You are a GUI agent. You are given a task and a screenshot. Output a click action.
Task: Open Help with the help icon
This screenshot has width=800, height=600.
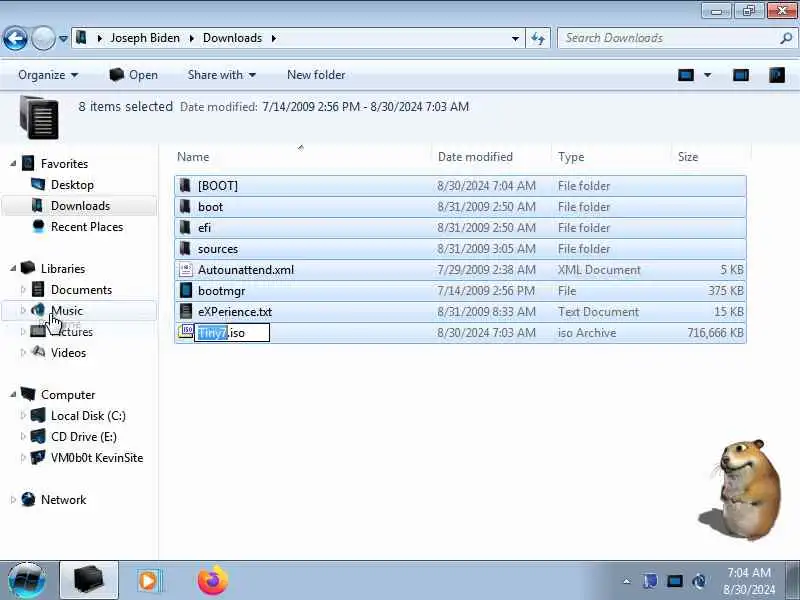point(777,76)
